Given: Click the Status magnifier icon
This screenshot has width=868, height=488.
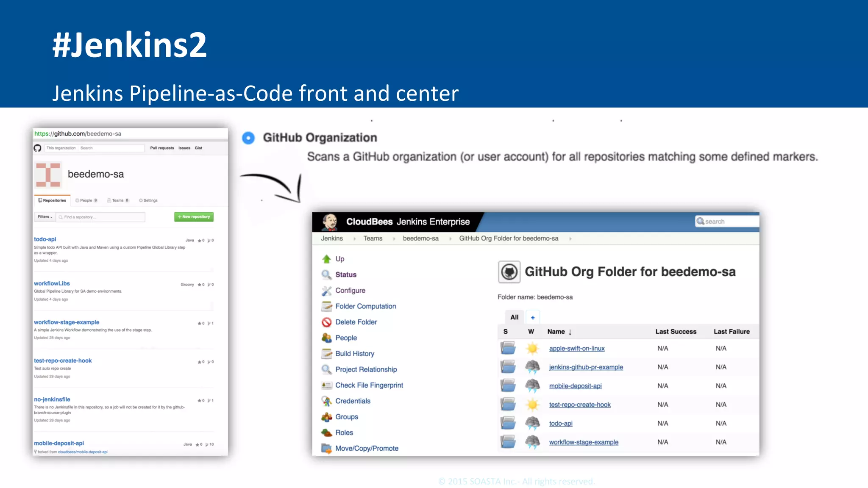Looking at the screenshot, I should pos(326,274).
